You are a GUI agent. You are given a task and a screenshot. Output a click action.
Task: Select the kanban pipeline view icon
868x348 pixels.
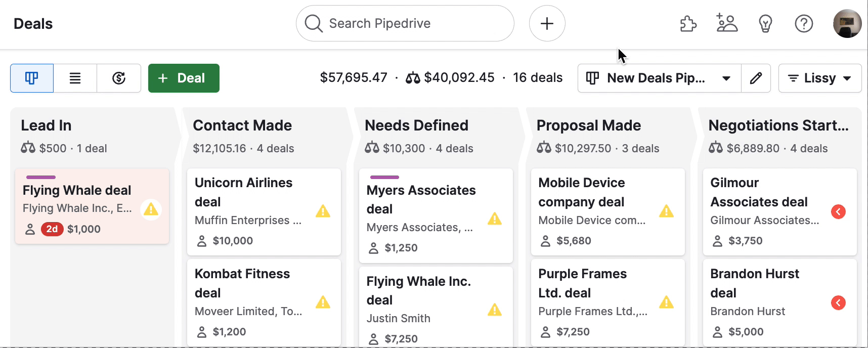click(31, 78)
